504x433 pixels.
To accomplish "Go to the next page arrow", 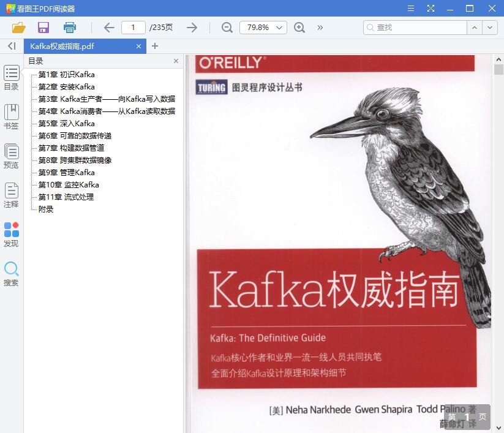I will [192, 28].
